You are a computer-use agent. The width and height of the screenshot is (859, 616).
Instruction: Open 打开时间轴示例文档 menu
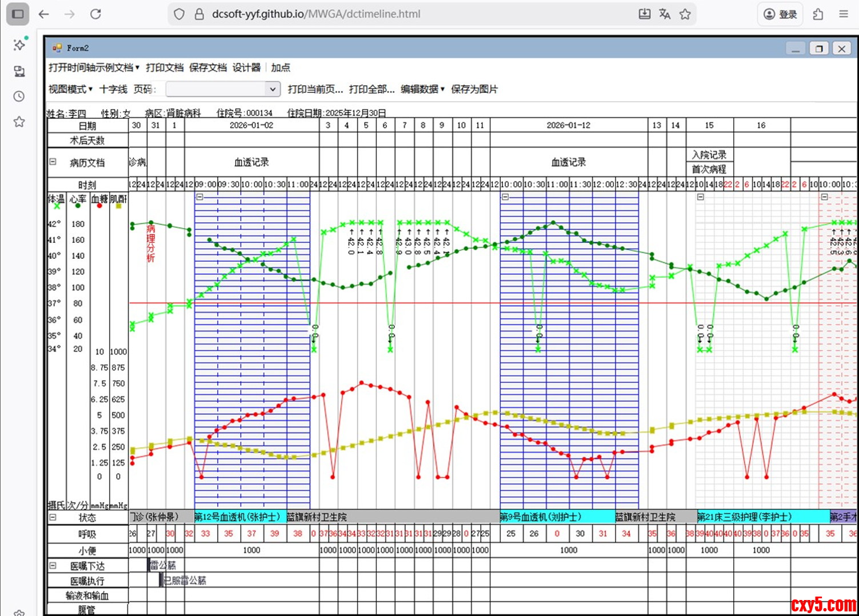pyautogui.click(x=94, y=67)
